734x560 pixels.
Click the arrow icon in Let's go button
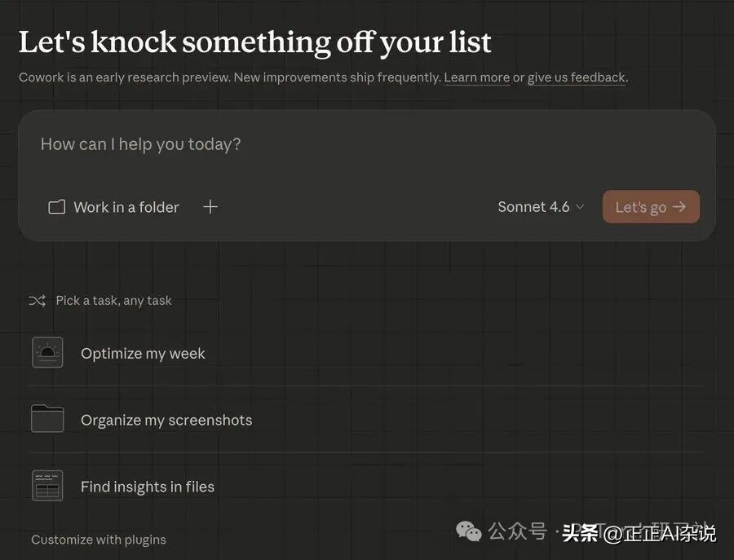point(679,207)
